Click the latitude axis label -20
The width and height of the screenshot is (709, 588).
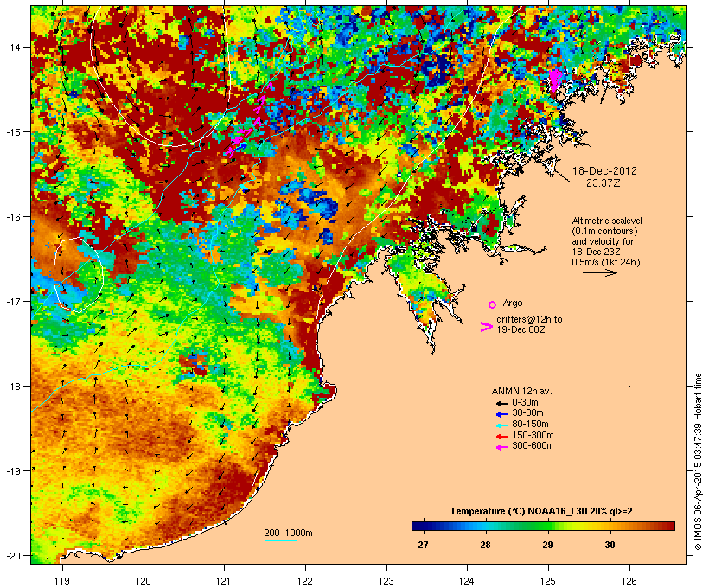pyautogui.click(x=12, y=556)
